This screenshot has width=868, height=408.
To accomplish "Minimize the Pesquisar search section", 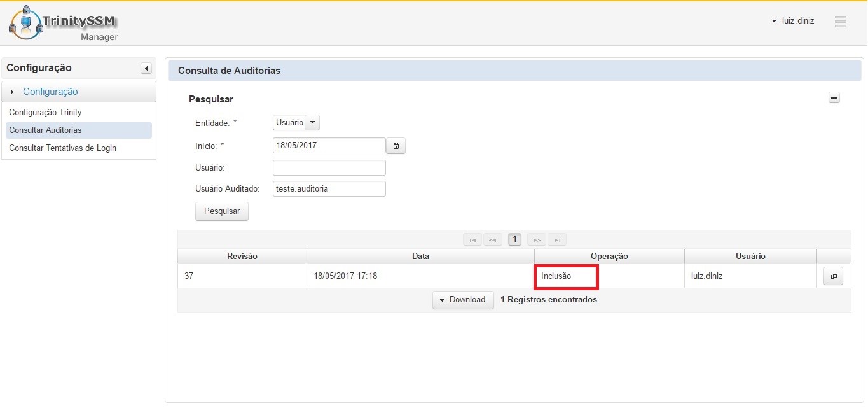I will tap(834, 98).
